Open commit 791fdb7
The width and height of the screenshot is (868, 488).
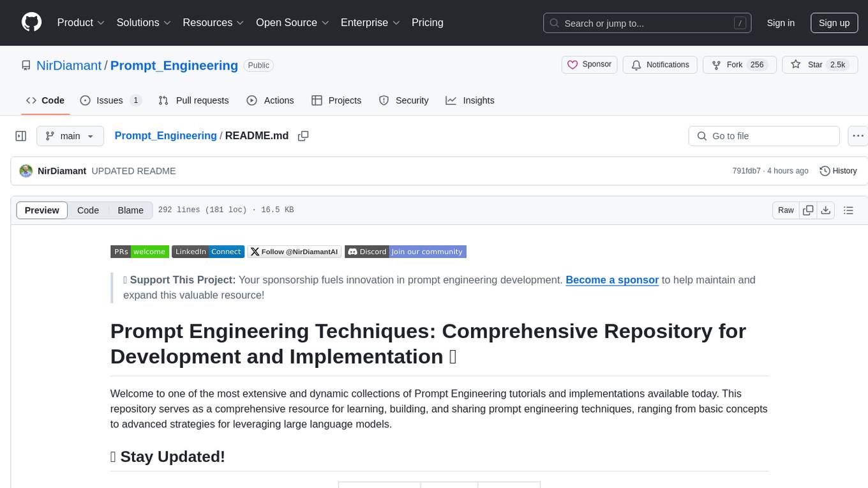(x=746, y=171)
